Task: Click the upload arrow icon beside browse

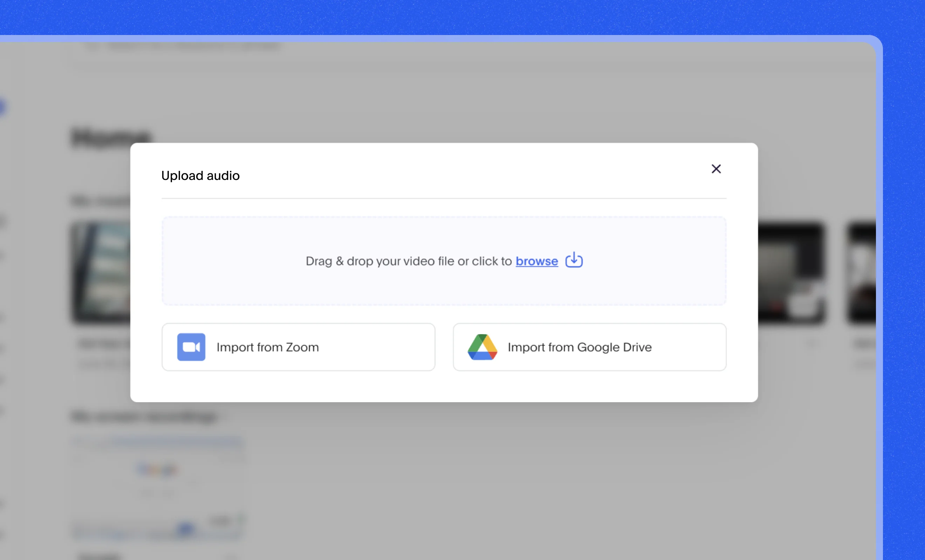Action: click(x=574, y=260)
